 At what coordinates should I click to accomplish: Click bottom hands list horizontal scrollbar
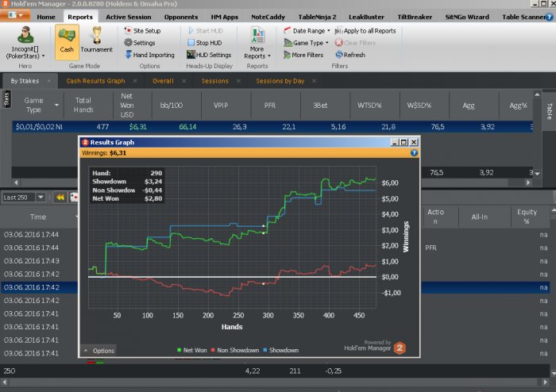[x=275, y=382]
